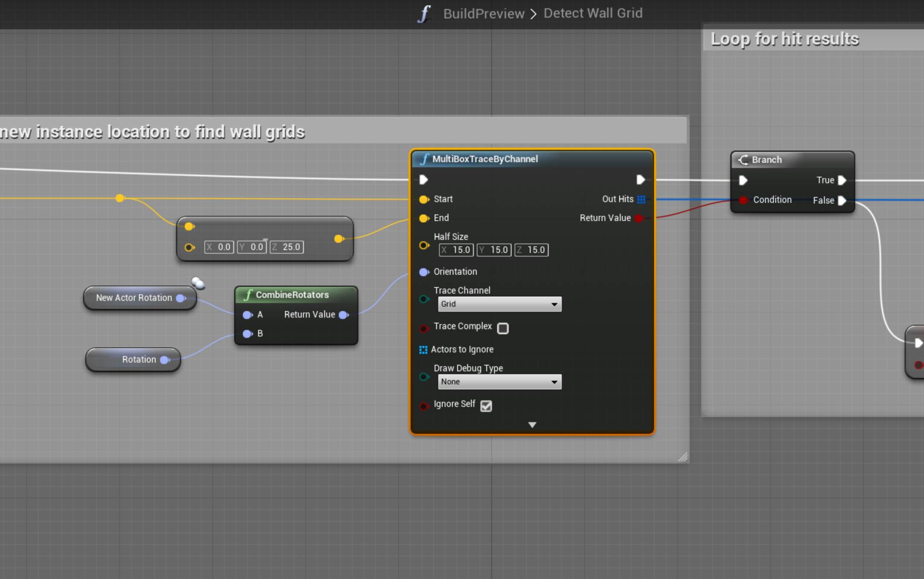The width and height of the screenshot is (924, 579).
Task: Select the Loop for hit results comment title
Action: click(785, 39)
